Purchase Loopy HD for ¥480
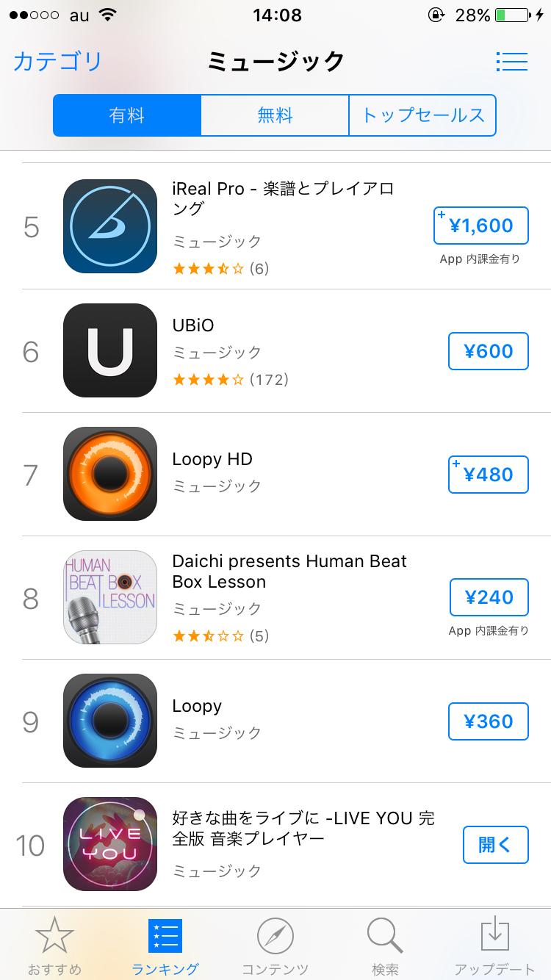 pyautogui.click(x=489, y=475)
